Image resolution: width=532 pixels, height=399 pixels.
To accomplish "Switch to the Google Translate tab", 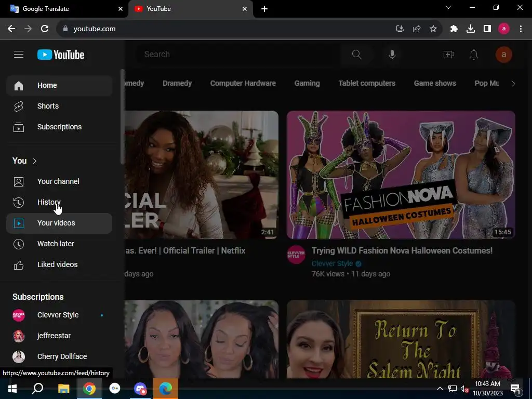I will (x=64, y=9).
